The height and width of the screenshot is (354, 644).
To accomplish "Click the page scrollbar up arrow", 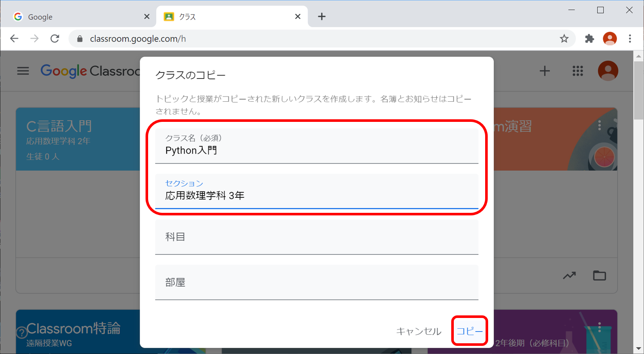I will tap(638, 56).
